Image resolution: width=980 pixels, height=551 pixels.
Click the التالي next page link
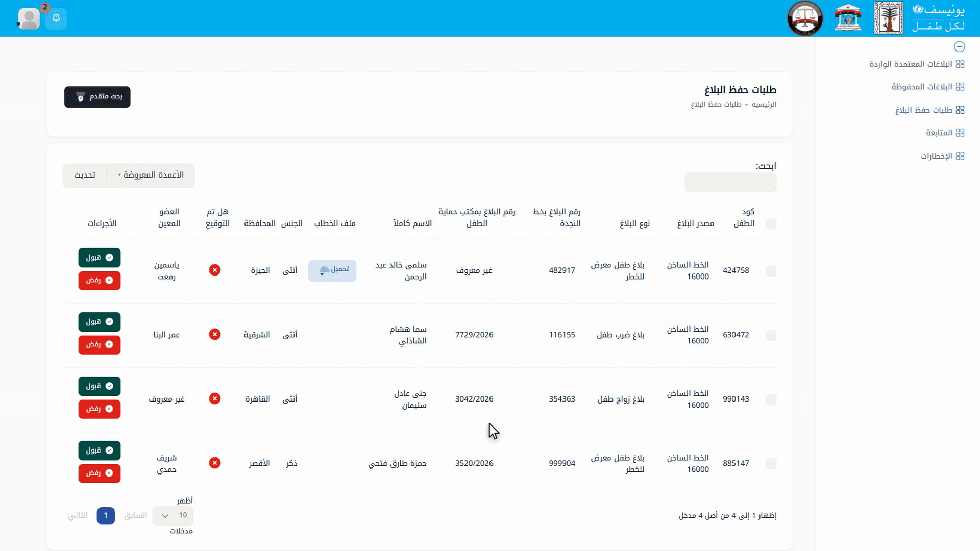78,516
